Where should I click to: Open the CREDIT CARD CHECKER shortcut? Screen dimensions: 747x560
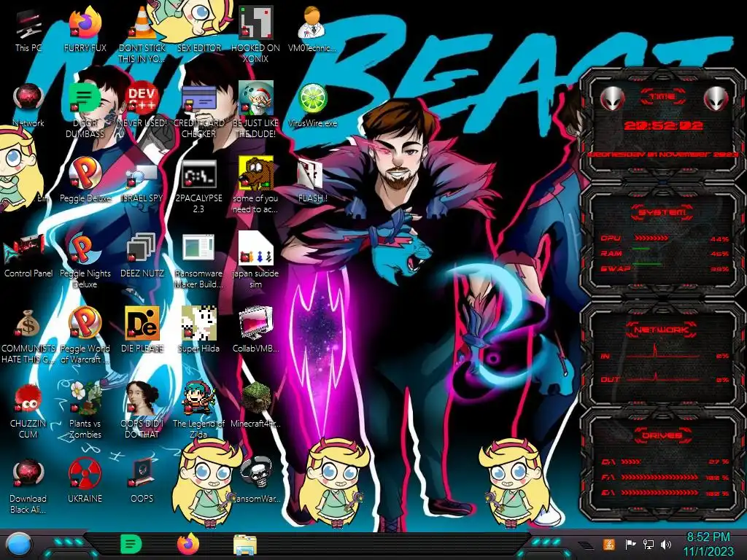tap(198, 109)
